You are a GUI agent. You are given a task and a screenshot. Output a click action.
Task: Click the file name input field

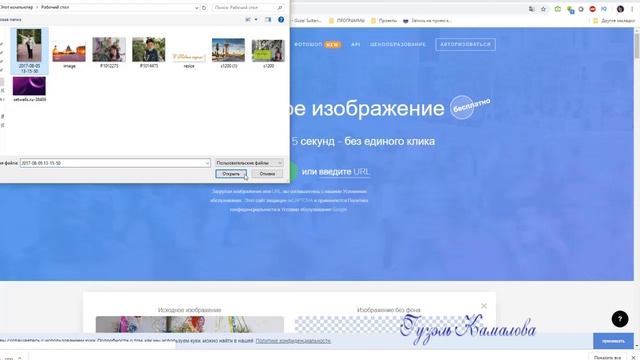[x=115, y=163]
